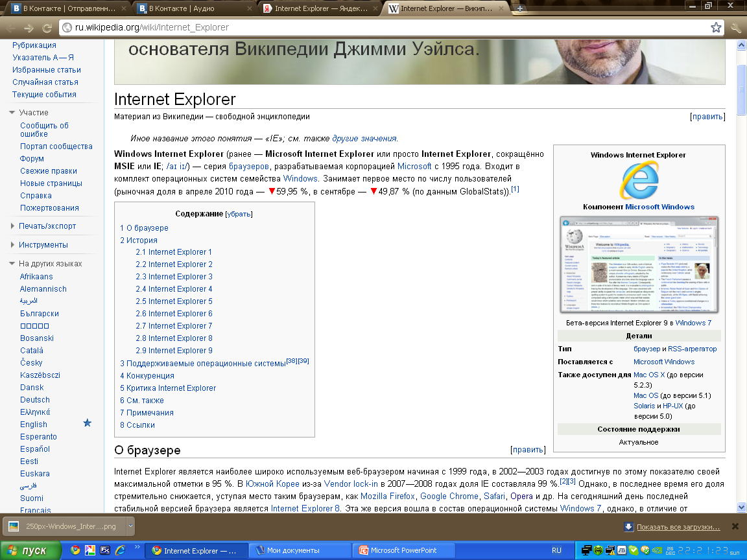Click the page scrollbar up arrow
Image resolution: width=747 pixels, height=560 pixels.
click(x=741, y=45)
